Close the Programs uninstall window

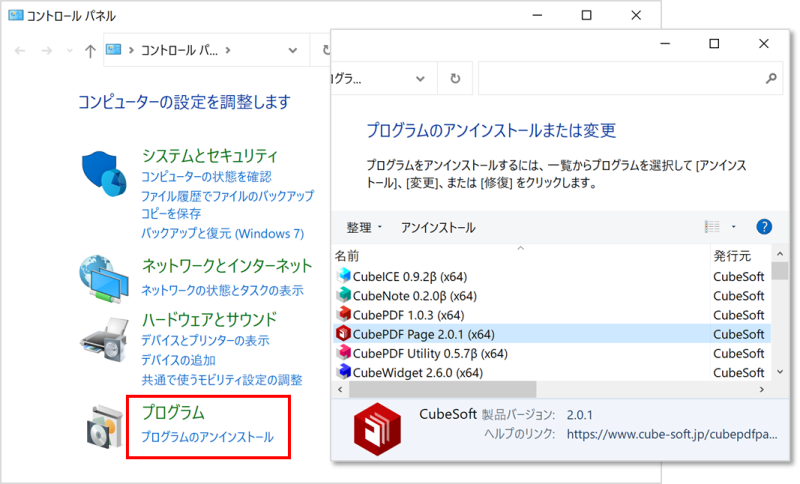763,44
